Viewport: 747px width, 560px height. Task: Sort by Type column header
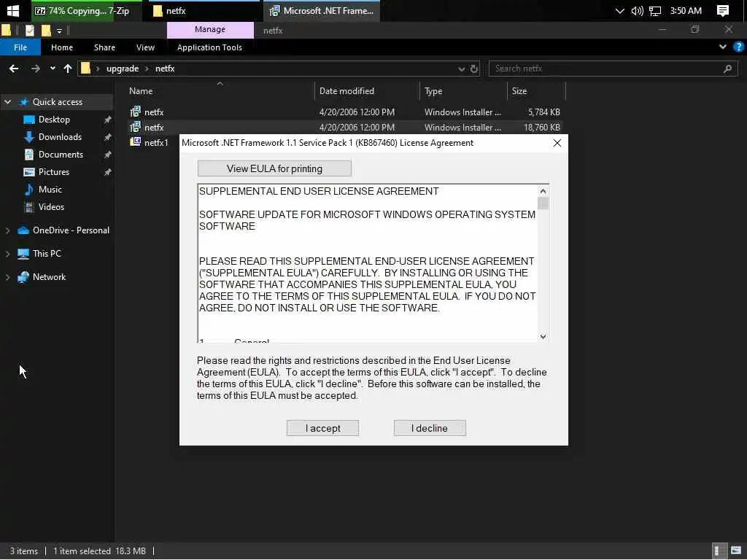463,91
